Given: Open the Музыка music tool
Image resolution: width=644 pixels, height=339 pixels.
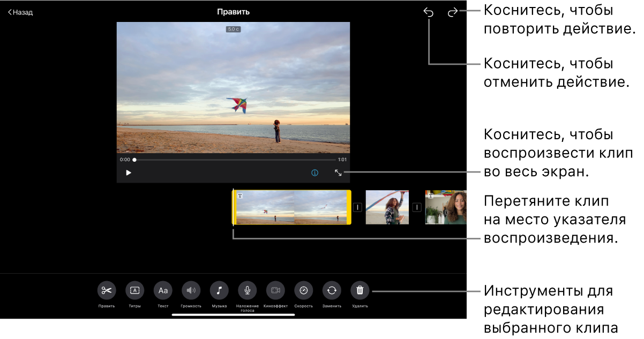Looking at the screenshot, I should [219, 291].
